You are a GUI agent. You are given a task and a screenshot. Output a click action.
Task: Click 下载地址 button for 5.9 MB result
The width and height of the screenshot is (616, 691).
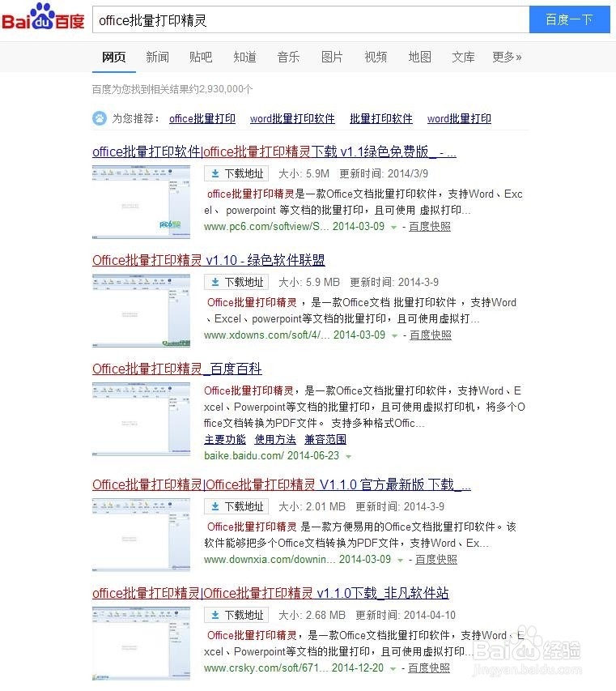[236, 282]
